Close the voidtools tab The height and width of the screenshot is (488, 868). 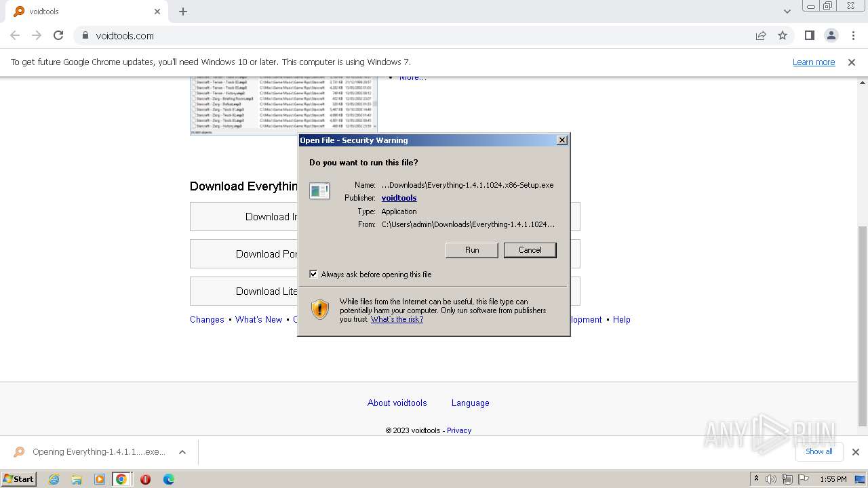(x=157, y=12)
